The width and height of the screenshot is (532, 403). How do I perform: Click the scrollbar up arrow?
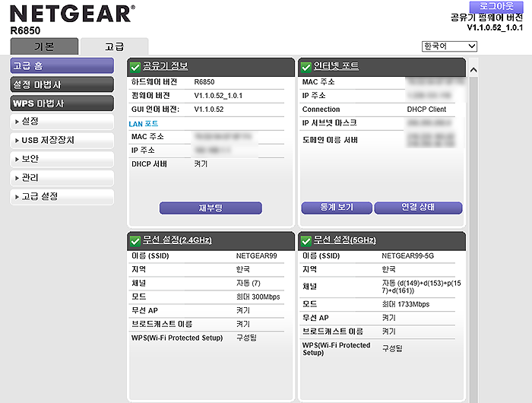pos(473,70)
